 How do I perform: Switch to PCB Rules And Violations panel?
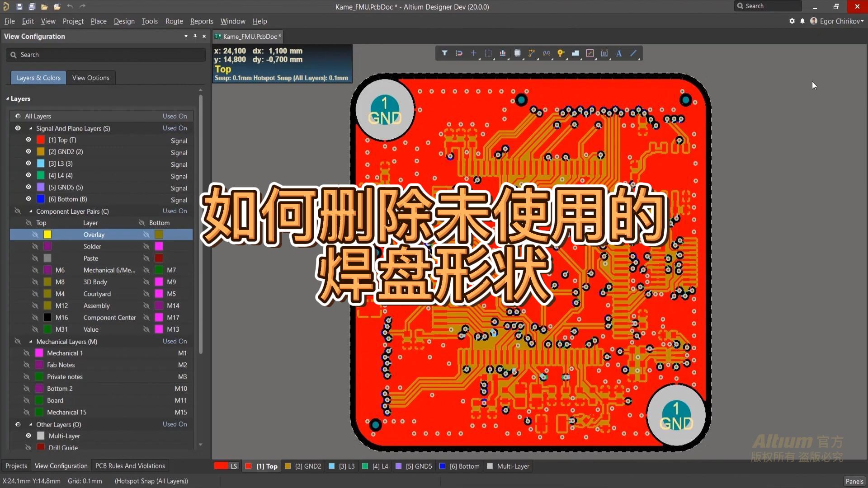click(x=130, y=466)
